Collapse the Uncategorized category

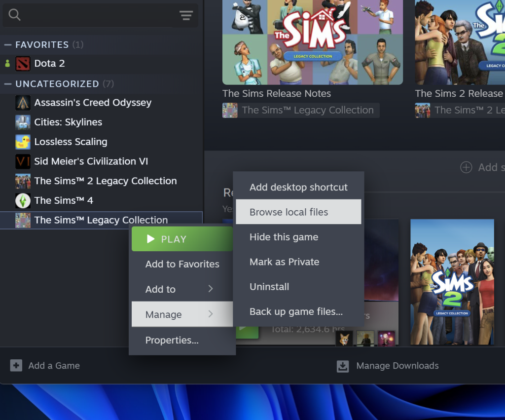coord(8,84)
